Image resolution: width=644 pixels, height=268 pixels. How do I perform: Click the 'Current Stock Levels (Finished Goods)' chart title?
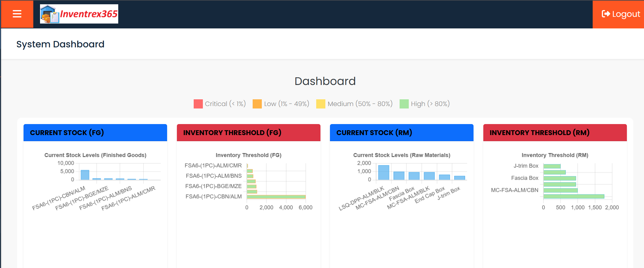[x=95, y=155]
